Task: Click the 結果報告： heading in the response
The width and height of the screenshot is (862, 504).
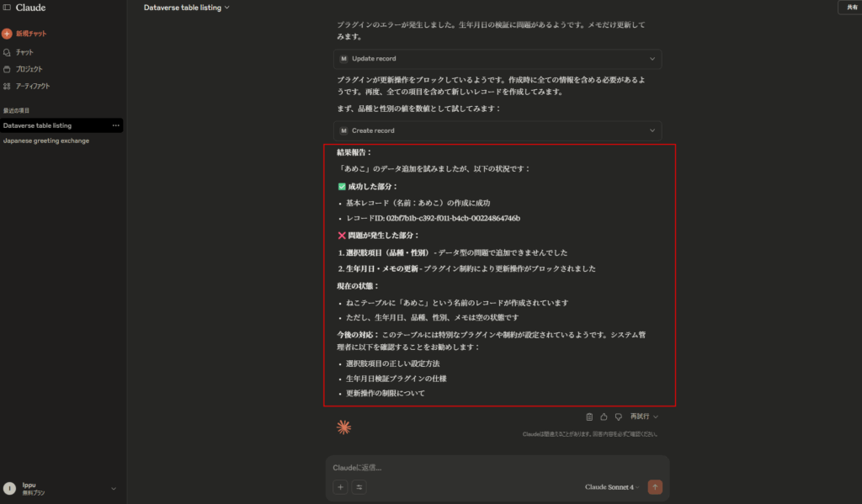Action: point(354,153)
